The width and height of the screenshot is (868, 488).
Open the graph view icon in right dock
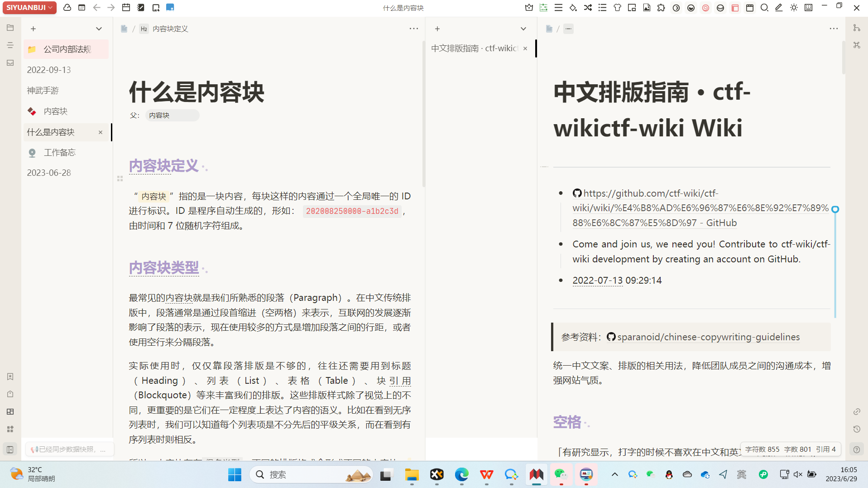857,45
